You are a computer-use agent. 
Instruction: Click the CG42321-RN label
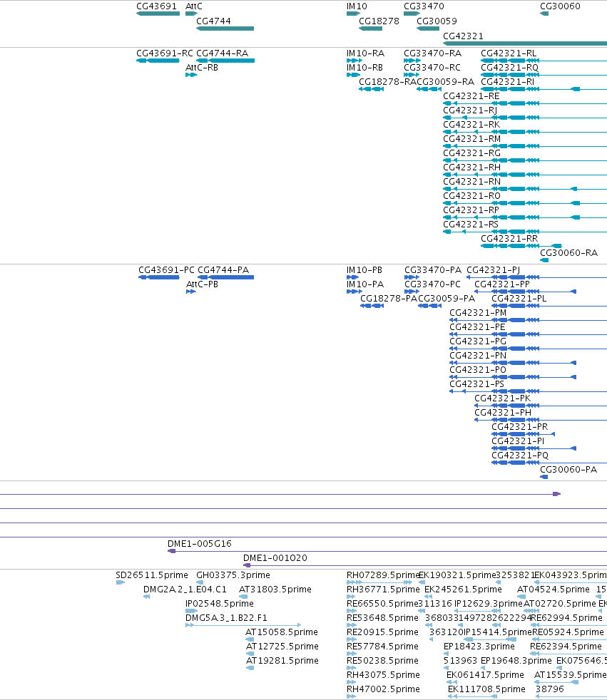click(472, 182)
